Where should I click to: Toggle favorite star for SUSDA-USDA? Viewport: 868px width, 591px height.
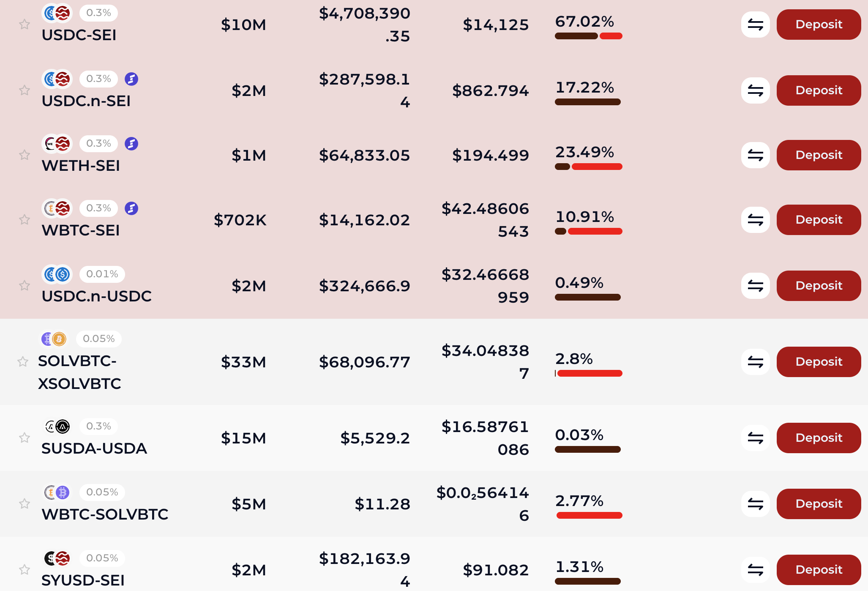coord(25,438)
